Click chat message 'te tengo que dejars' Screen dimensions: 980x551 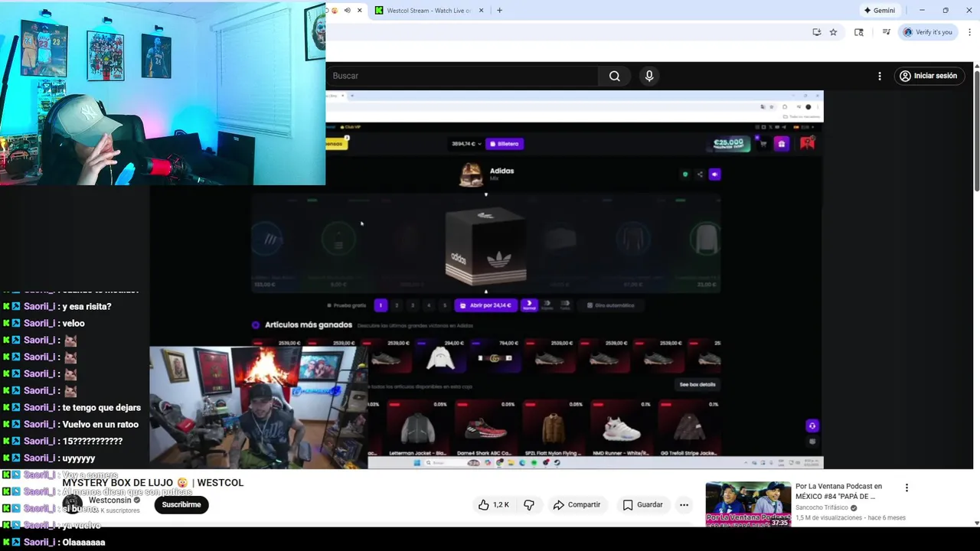click(x=102, y=408)
